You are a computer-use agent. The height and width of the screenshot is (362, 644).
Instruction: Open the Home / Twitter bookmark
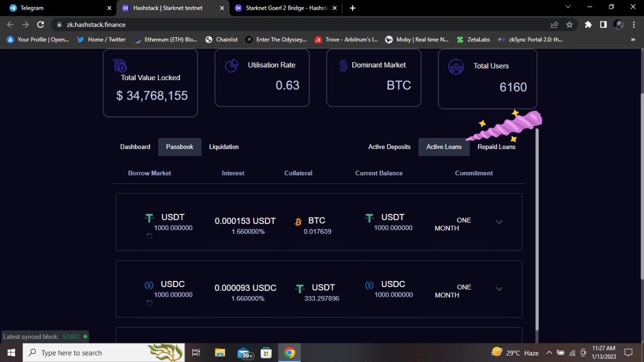[101, 39]
